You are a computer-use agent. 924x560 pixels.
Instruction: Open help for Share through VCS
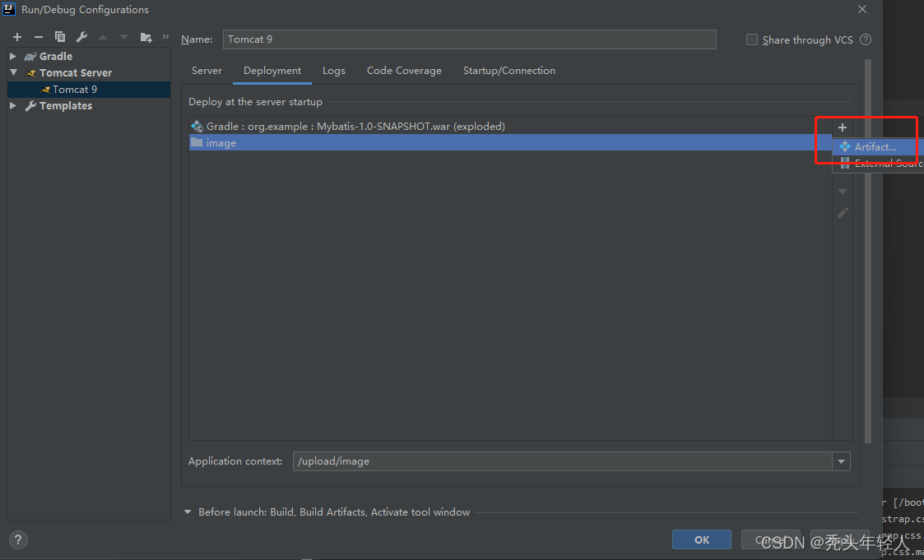click(865, 39)
